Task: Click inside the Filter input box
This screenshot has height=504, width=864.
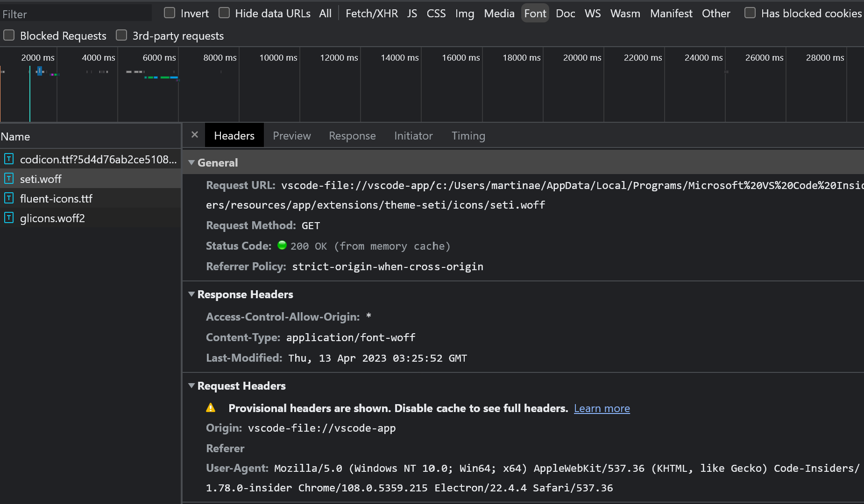Action: point(75,13)
